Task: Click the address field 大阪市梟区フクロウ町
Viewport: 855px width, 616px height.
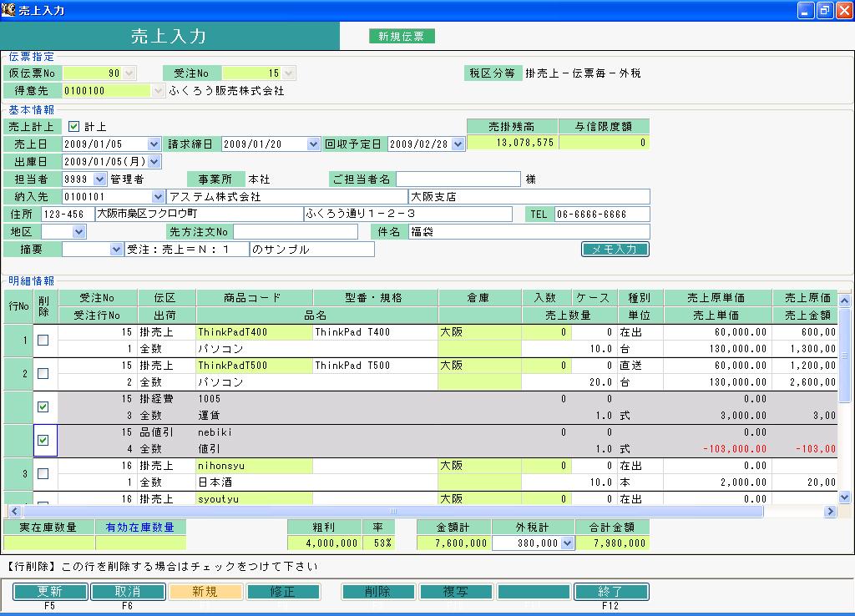Action: pyautogui.click(x=199, y=215)
